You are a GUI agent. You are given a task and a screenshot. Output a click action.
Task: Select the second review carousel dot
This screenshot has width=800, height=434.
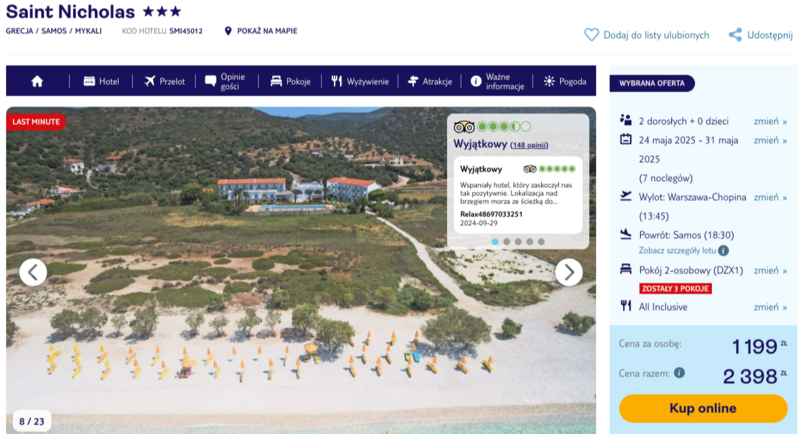pyautogui.click(x=507, y=242)
